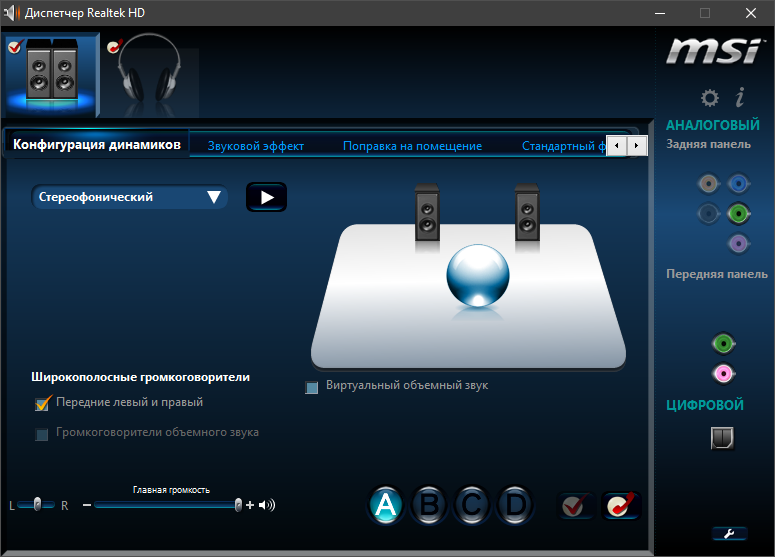Open the Поправка на помещение tab
775x557 pixels.
(412, 146)
